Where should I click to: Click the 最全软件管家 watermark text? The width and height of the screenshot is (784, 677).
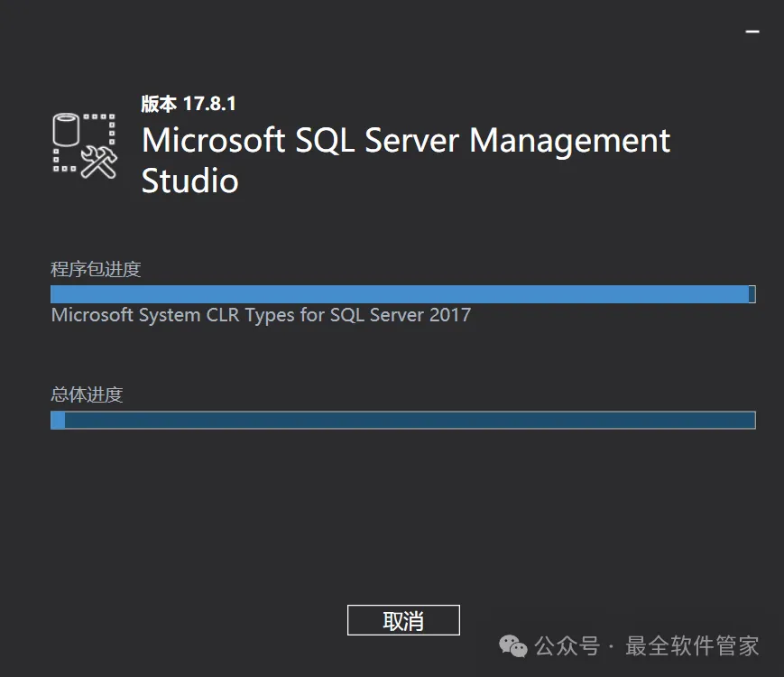692,646
